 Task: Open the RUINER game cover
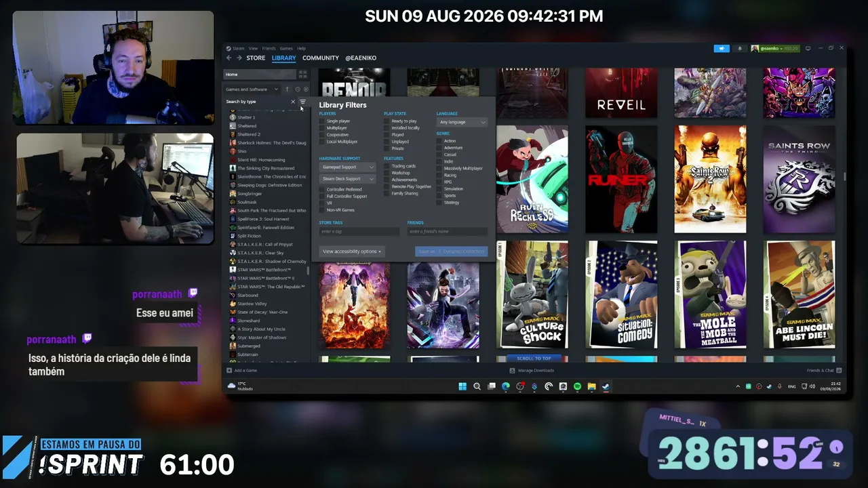[621, 179]
